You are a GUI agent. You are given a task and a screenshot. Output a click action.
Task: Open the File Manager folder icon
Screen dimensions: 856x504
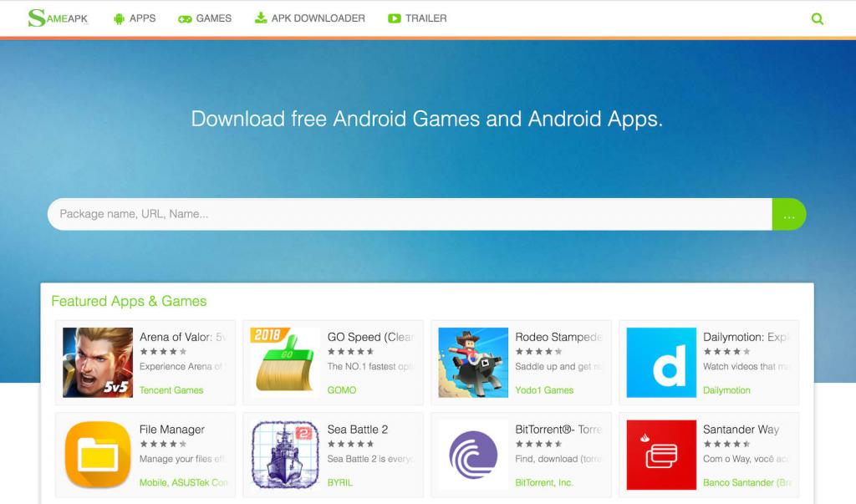98,455
